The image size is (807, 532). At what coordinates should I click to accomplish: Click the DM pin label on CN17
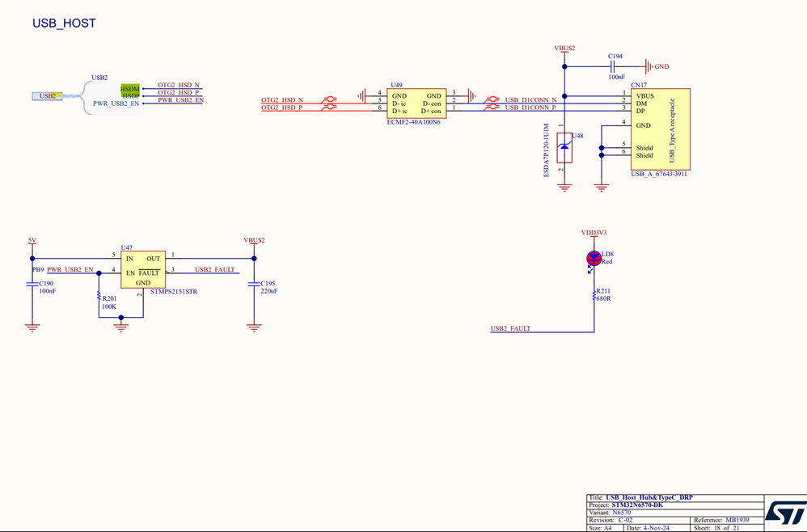click(641, 103)
